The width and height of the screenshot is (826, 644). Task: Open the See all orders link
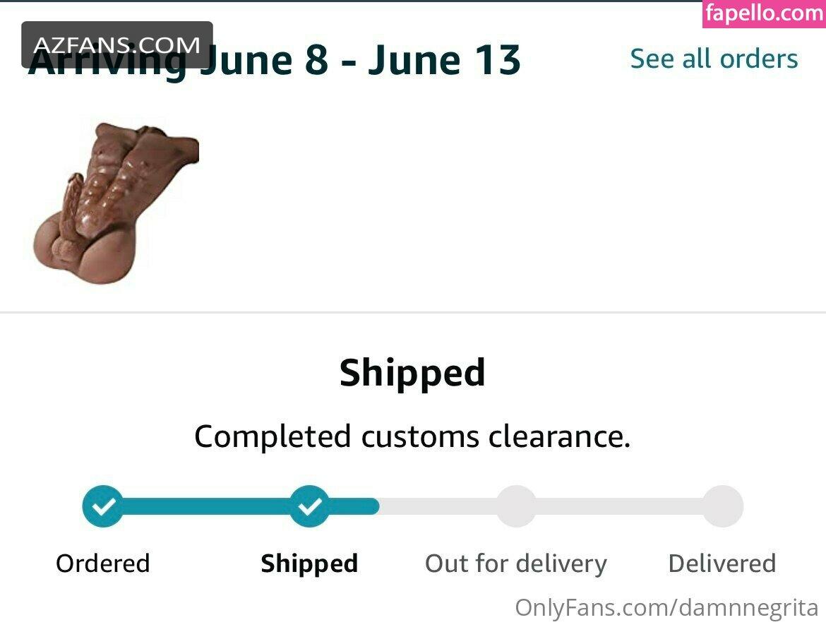tap(714, 59)
